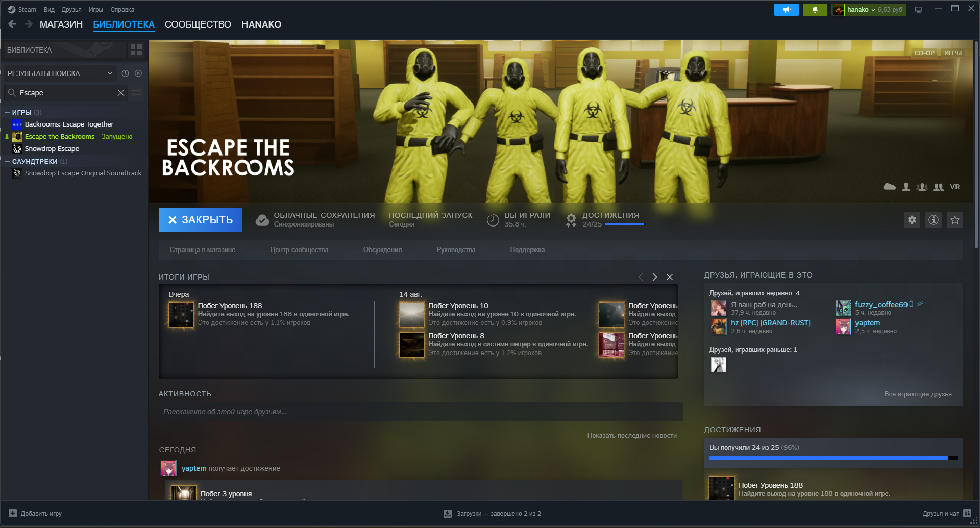Add game to favorites with star
Image resolution: width=980 pixels, height=528 pixels.
(955, 220)
